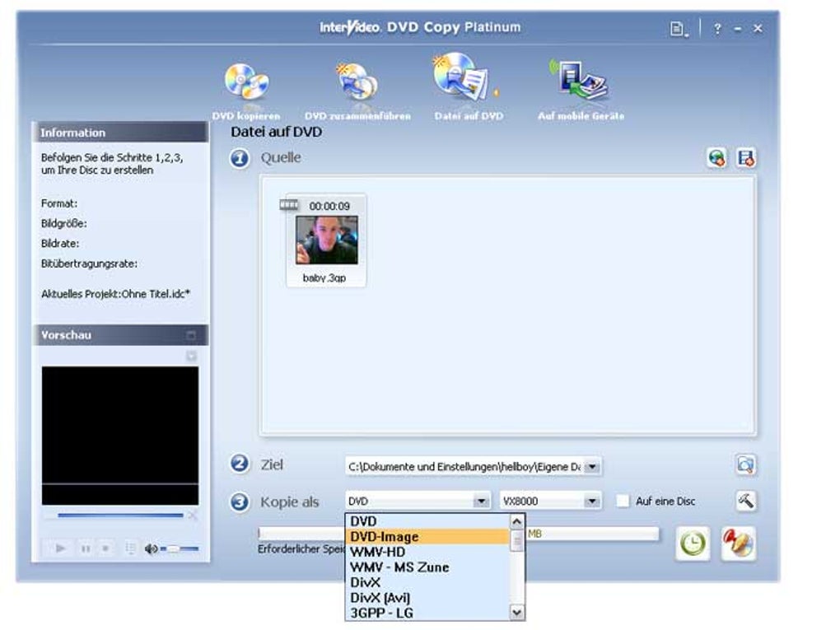Click the Information panel header

(x=120, y=133)
